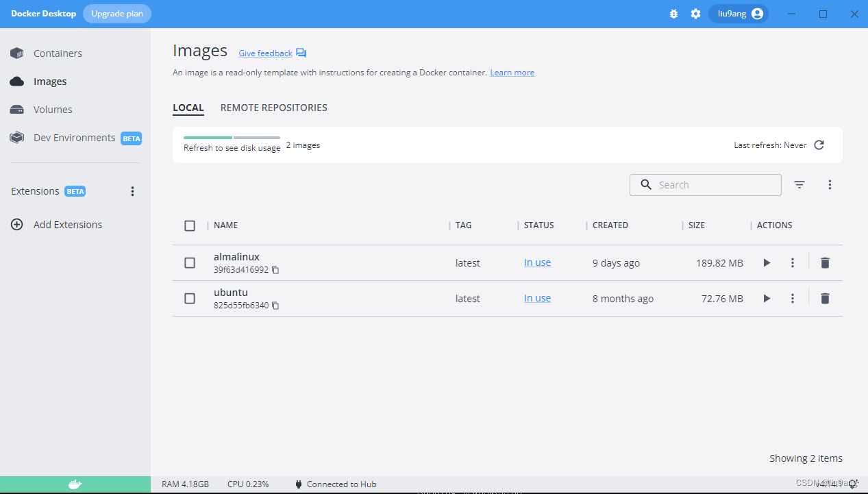868x494 pixels.
Task: Click the 189.82 MB size value
Action: click(x=719, y=263)
